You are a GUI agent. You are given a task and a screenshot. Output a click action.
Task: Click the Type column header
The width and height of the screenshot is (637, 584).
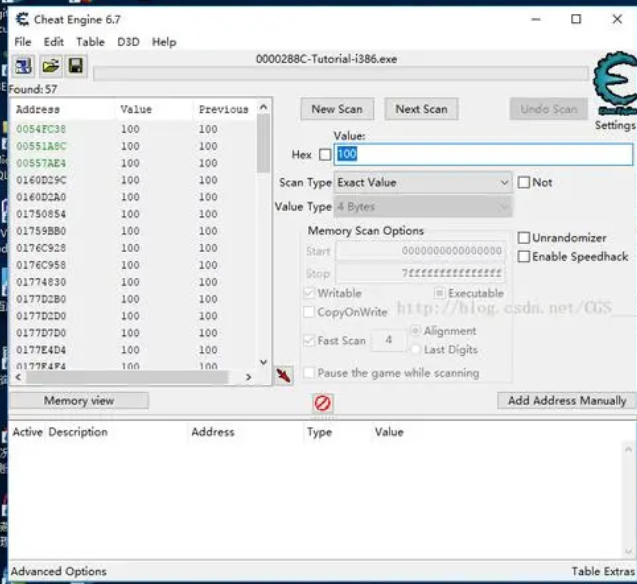(x=320, y=432)
